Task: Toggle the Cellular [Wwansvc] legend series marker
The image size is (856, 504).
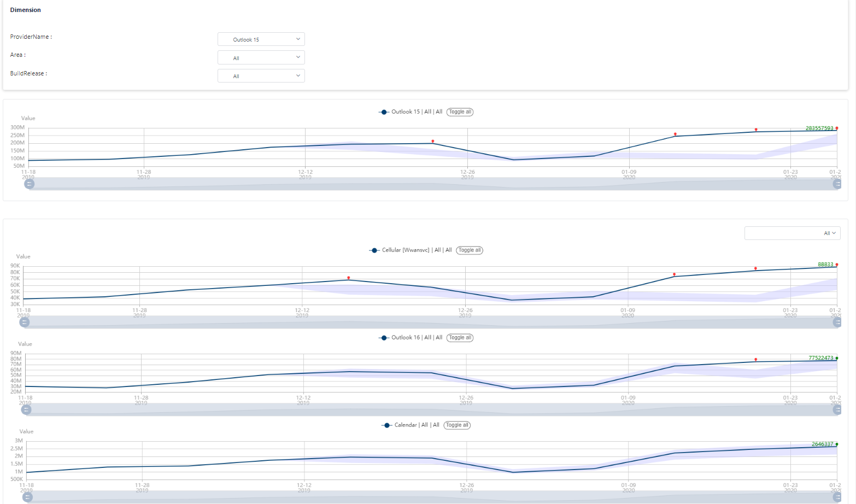Action: [374, 250]
